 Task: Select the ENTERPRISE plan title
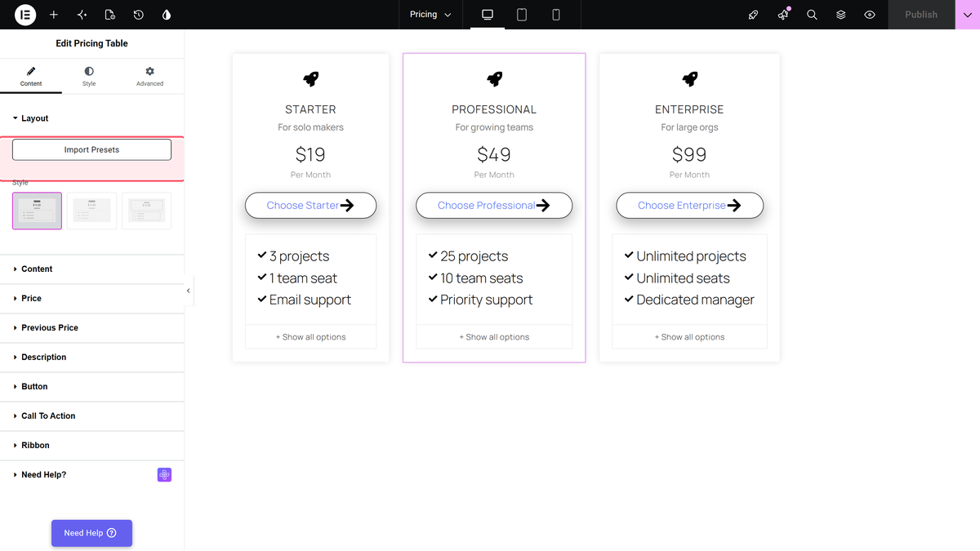(x=690, y=109)
